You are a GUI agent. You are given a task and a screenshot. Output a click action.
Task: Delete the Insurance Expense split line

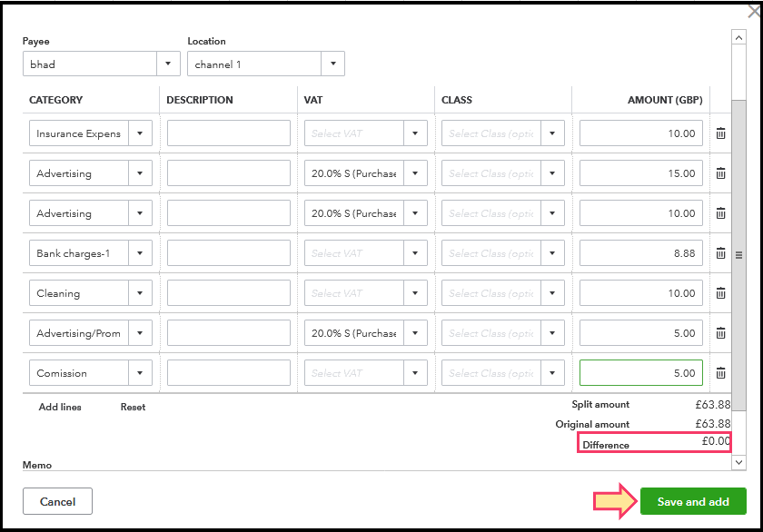(x=720, y=133)
